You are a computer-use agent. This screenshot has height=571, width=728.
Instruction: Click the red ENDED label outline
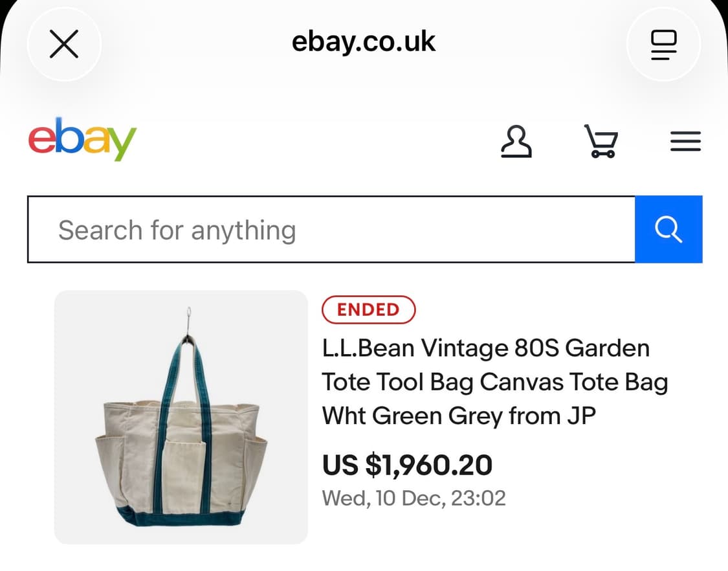[368, 309]
